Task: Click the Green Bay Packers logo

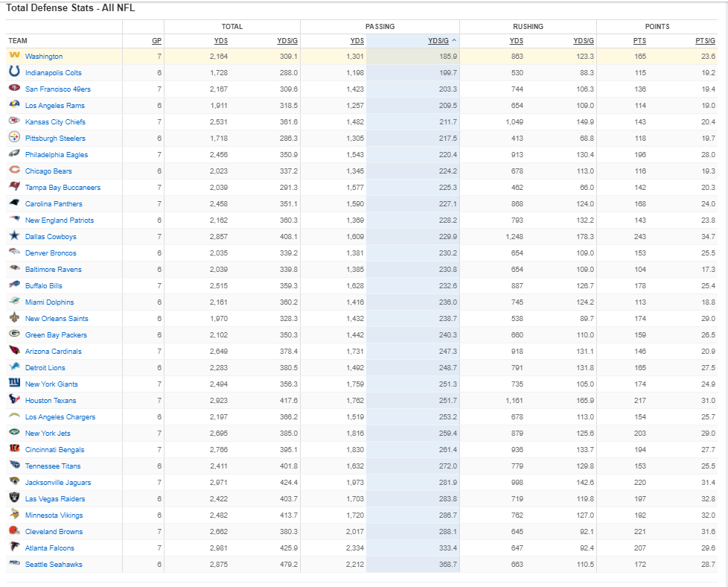Action: [14, 334]
